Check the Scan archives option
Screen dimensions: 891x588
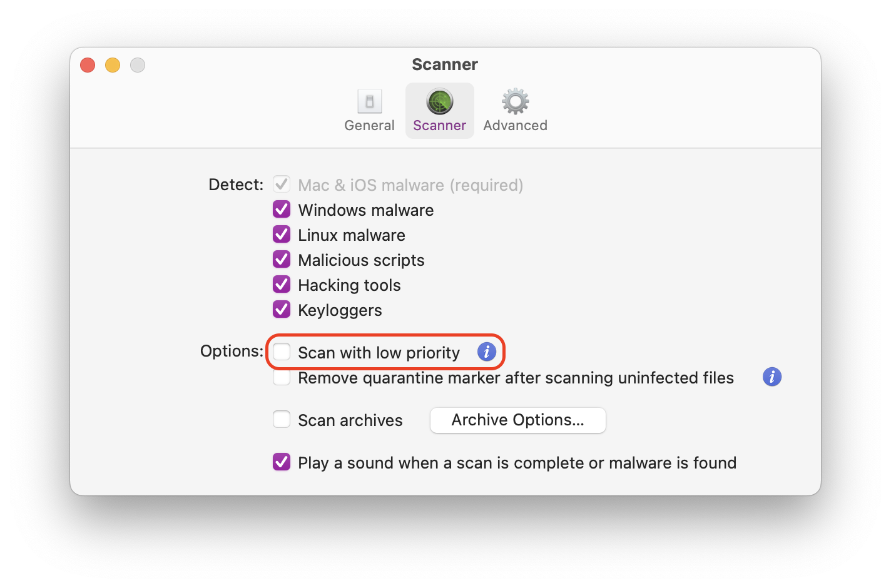point(282,419)
